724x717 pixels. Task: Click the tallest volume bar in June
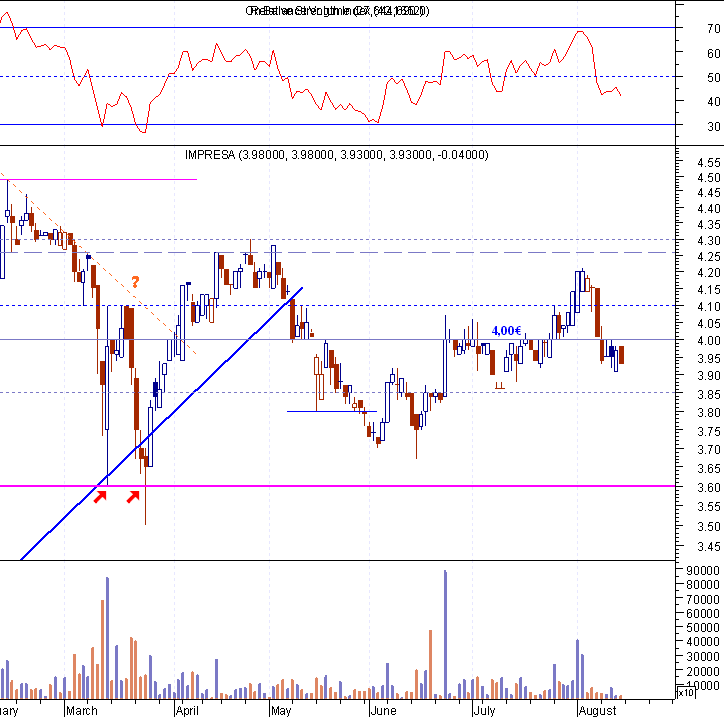[445, 634]
